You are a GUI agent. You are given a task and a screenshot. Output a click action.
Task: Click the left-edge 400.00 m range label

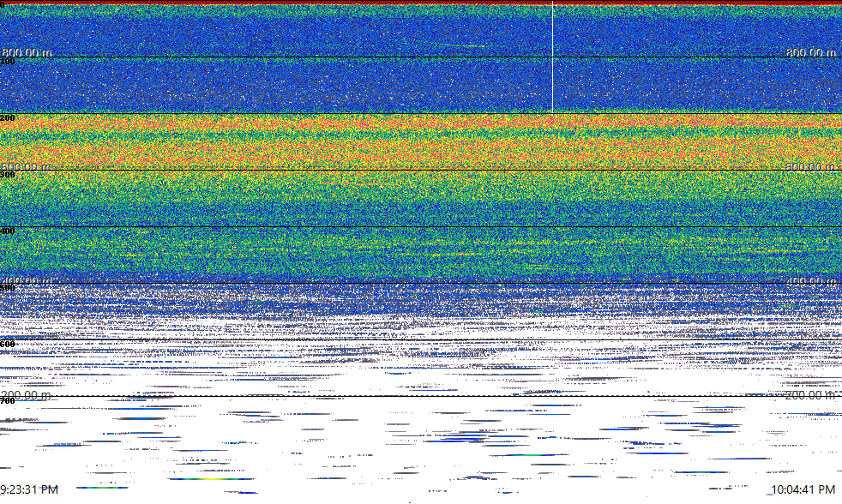click(x=27, y=281)
